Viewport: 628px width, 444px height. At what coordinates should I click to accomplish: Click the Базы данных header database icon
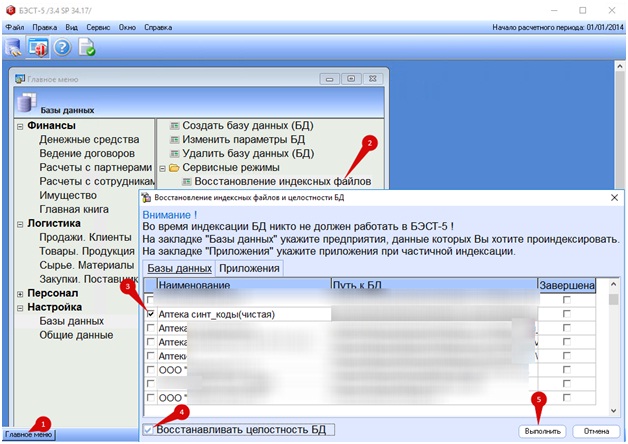(x=27, y=102)
